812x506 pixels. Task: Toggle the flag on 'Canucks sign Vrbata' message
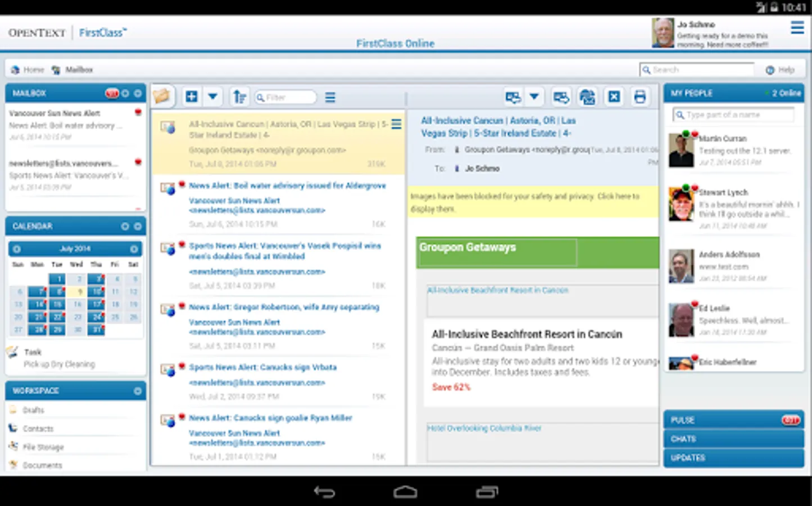182,366
